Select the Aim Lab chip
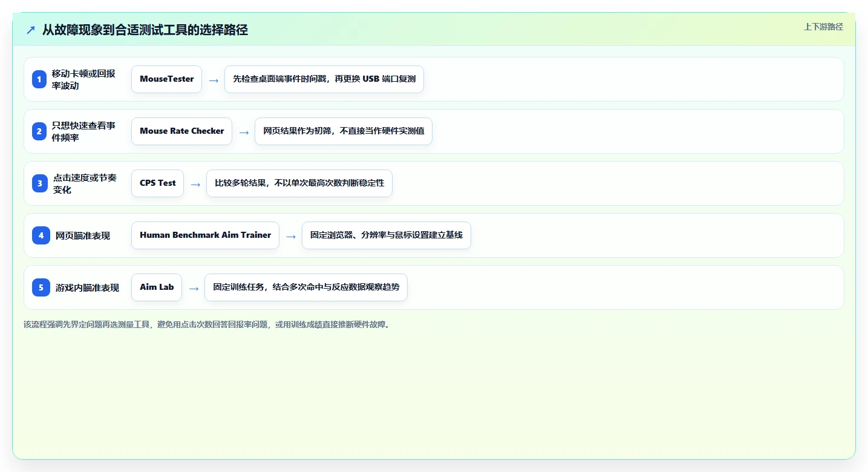 (157, 287)
